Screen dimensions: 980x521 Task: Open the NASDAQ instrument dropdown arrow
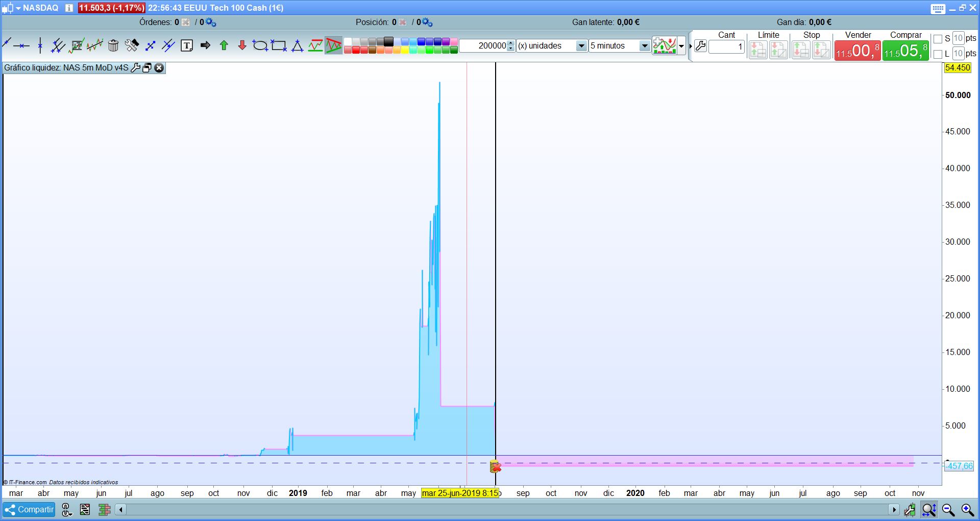pyautogui.click(x=18, y=8)
